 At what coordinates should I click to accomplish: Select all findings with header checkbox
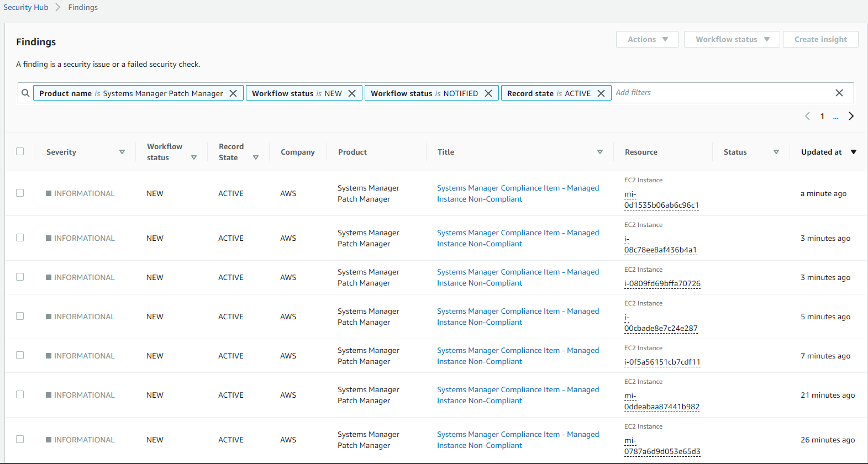(20, 151)
